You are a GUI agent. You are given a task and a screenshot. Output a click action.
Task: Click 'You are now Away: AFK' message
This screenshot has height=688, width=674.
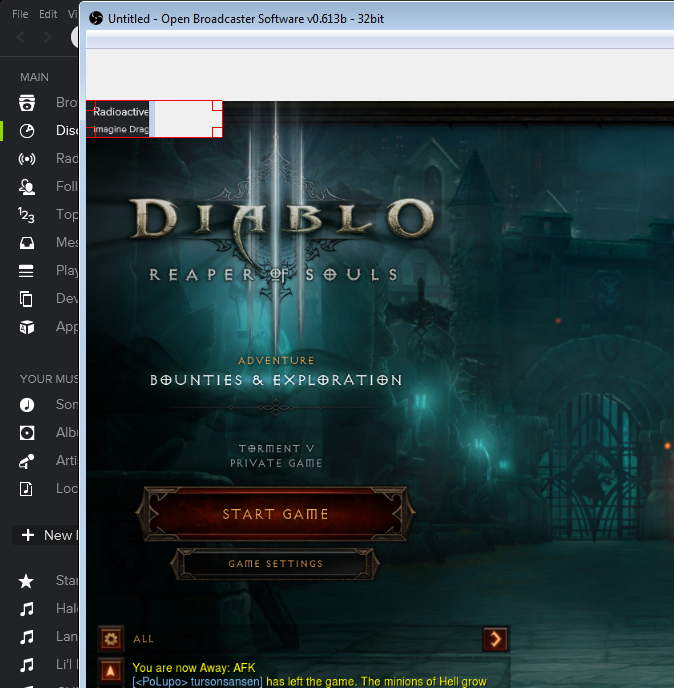(x=194, y=668)
